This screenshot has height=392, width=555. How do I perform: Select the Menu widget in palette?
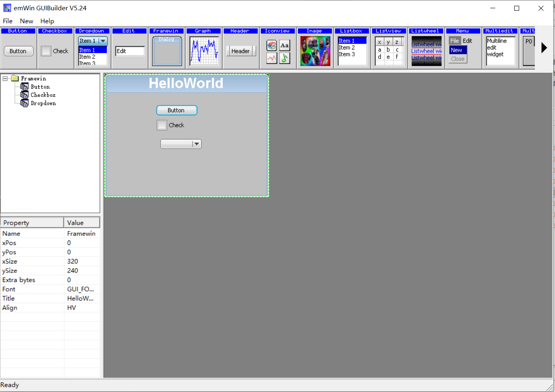point(463,48)
